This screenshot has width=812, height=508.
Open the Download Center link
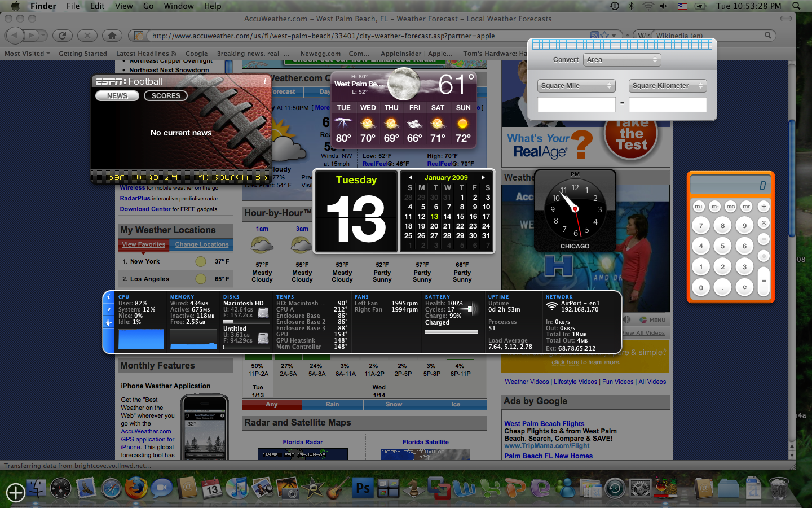click(x=145, y=209)
